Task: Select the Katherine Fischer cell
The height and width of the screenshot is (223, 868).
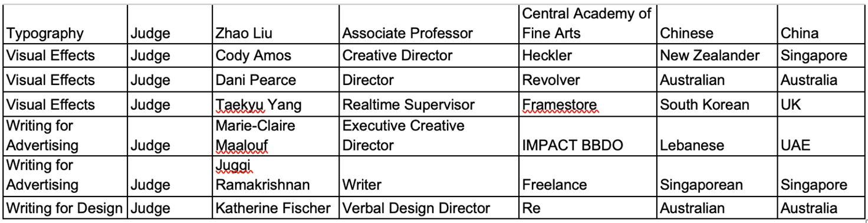Action: pos(275,208)
